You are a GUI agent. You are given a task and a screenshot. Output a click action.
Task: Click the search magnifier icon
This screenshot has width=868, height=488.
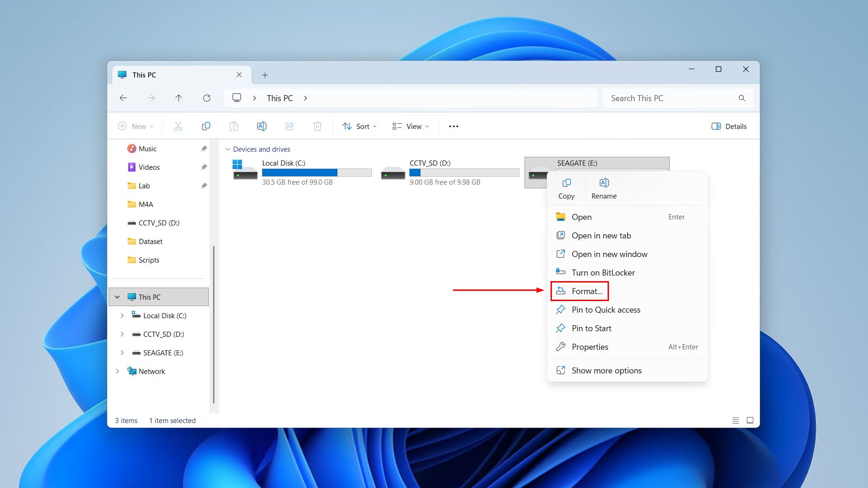[742, 98]
